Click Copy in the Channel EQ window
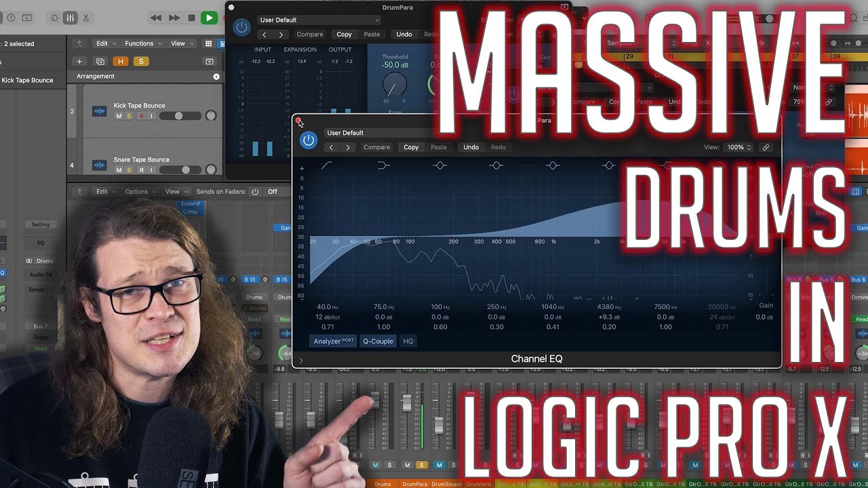Viewport: 868px width, 488px height. [x=411, y=147]
